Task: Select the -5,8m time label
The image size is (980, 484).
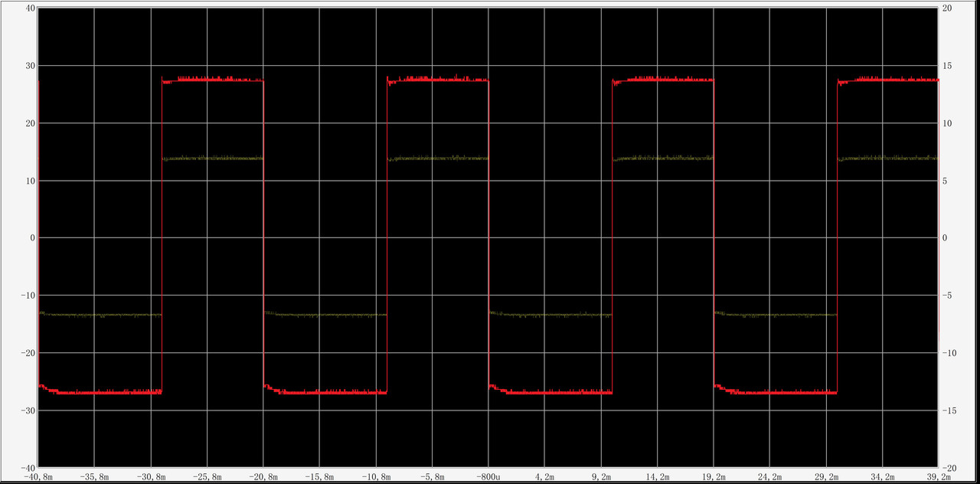Action: click(432, 476)
